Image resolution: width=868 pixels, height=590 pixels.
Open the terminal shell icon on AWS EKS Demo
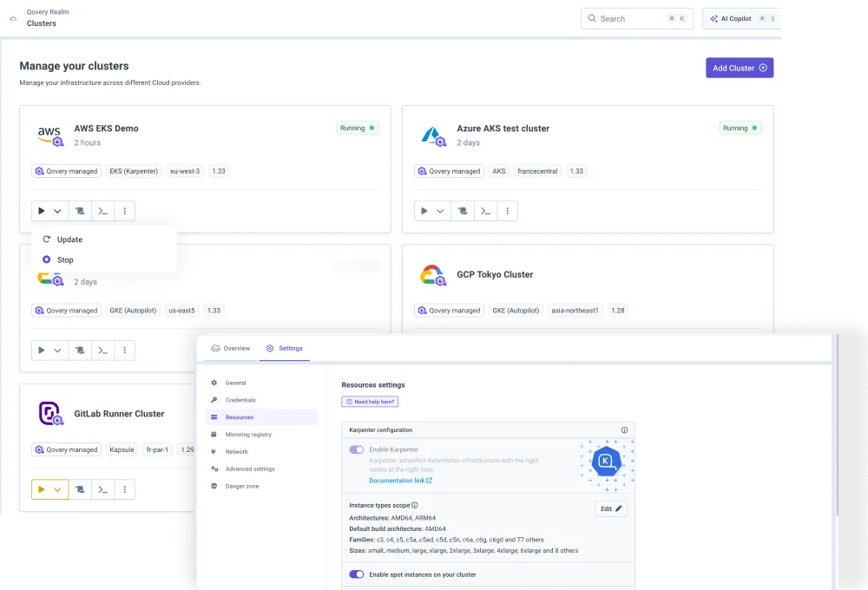[x=103, y=211]
